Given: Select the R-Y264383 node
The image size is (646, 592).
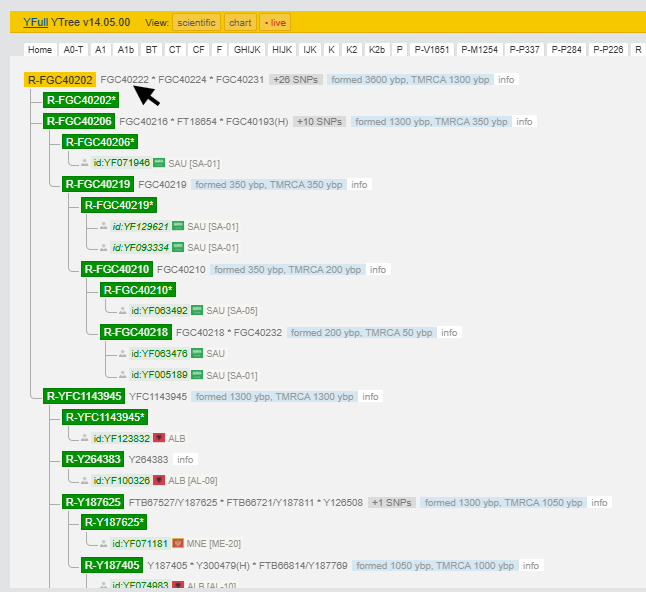Looking at the screenshot, I should [x=93, y=459].
